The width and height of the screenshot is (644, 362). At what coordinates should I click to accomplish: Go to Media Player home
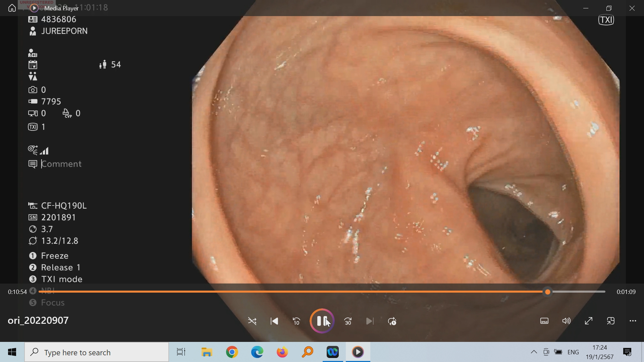pyautogui.click(x=12, y=8)
